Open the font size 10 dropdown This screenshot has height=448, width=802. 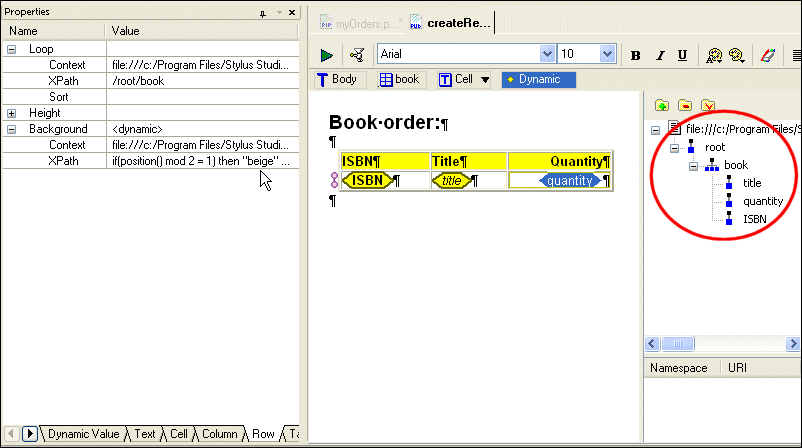pos(607,54)
